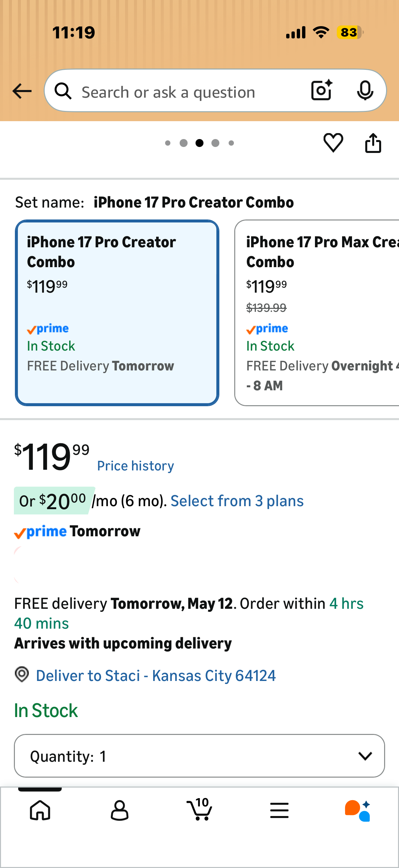Launch the Rufus AI assistant icon
The image size is (399, 868).
point(358,810)
